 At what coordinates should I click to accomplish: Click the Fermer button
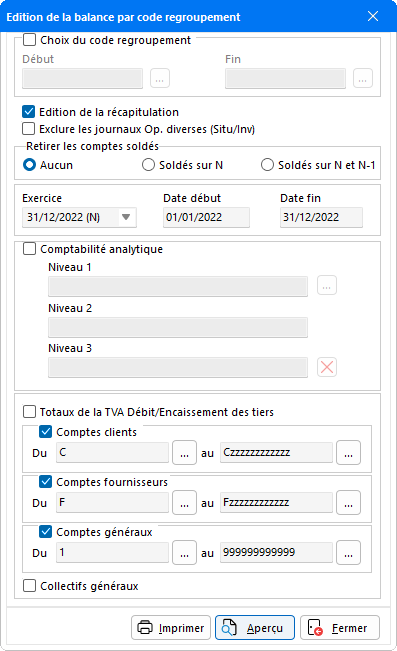[340, 627]
